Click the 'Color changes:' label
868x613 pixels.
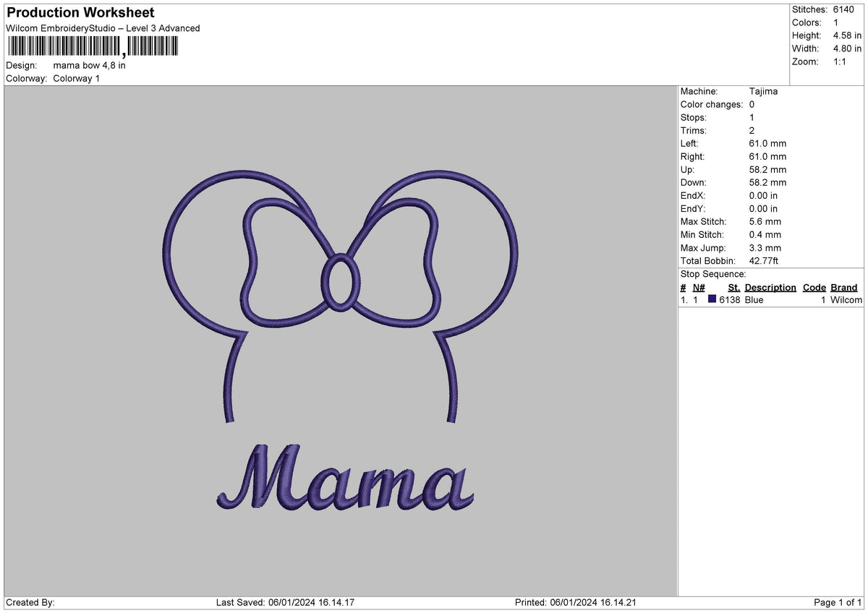tap(712, 105)
